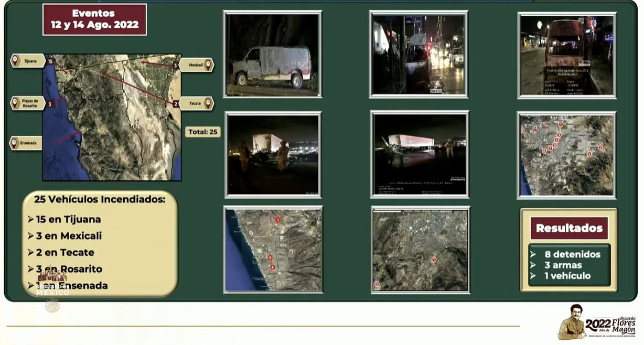The image size is (644, 345).
Task: Open the photo of soldiers near trailer
Action: click(273, 155)
